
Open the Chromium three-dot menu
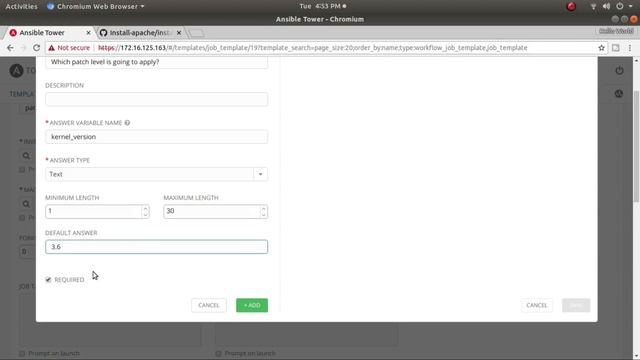630,48
